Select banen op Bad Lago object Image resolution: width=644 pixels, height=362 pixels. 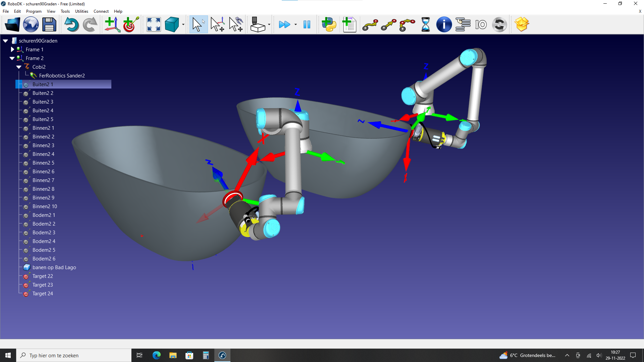point(54,267)
